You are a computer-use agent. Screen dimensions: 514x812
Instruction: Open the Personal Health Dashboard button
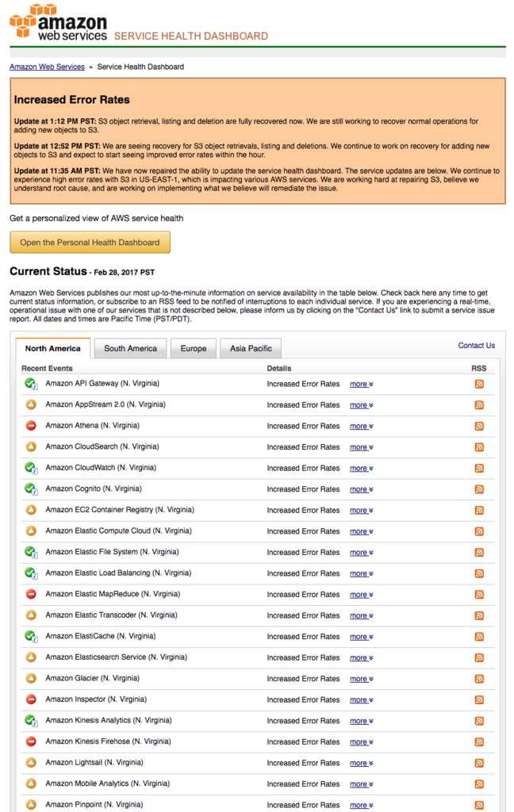coord(90,243)
